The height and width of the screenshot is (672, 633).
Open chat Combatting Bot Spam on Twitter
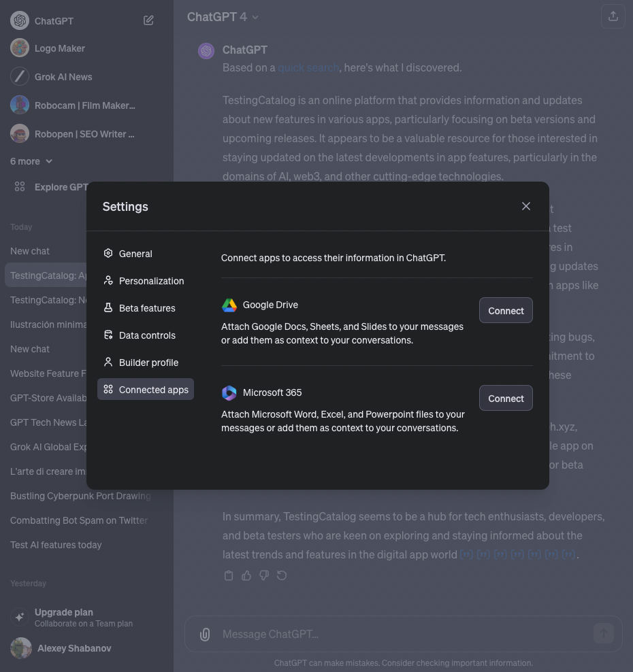click(79, 520)
